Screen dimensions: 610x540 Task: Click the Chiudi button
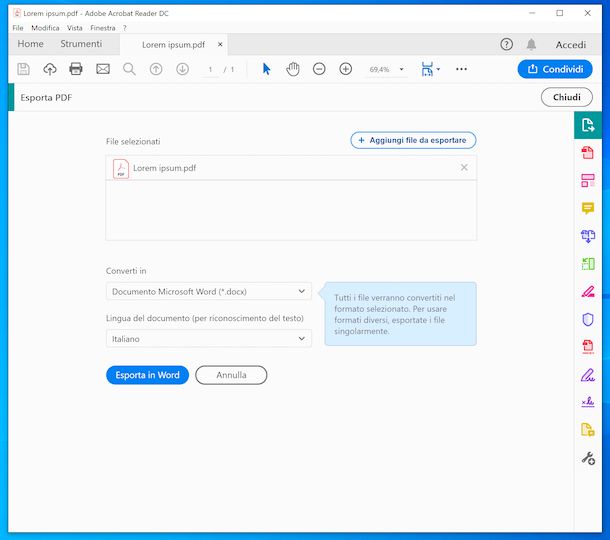tap(566, 97)
